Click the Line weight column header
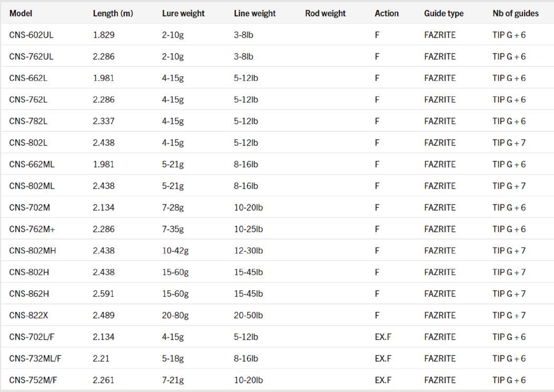This screenshot has height=392, width=554. tap(255, 13)
